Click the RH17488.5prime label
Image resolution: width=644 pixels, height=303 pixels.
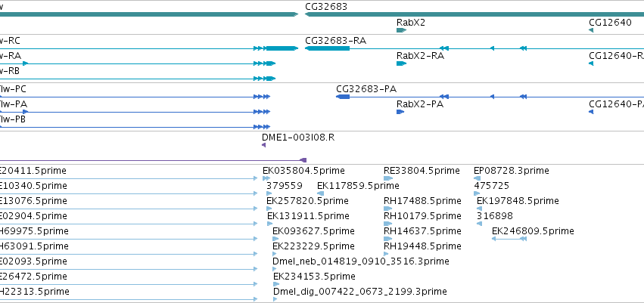422,201
